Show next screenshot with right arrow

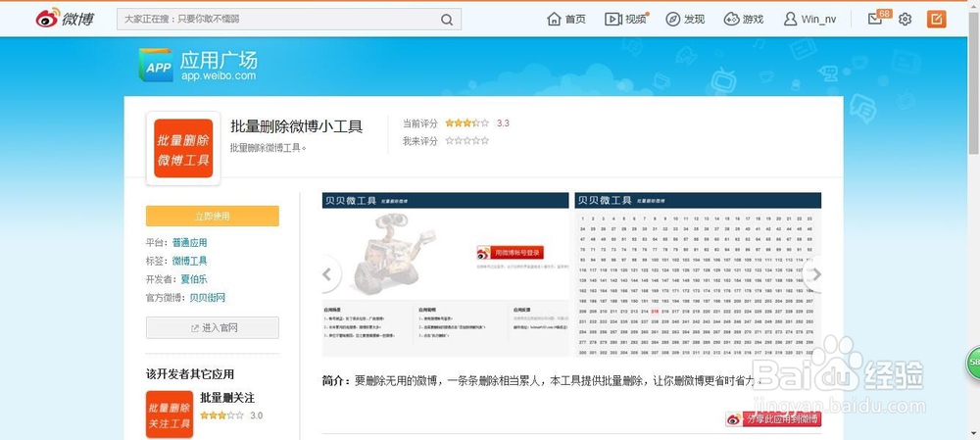pyautogui.click(x=815, y=273)
